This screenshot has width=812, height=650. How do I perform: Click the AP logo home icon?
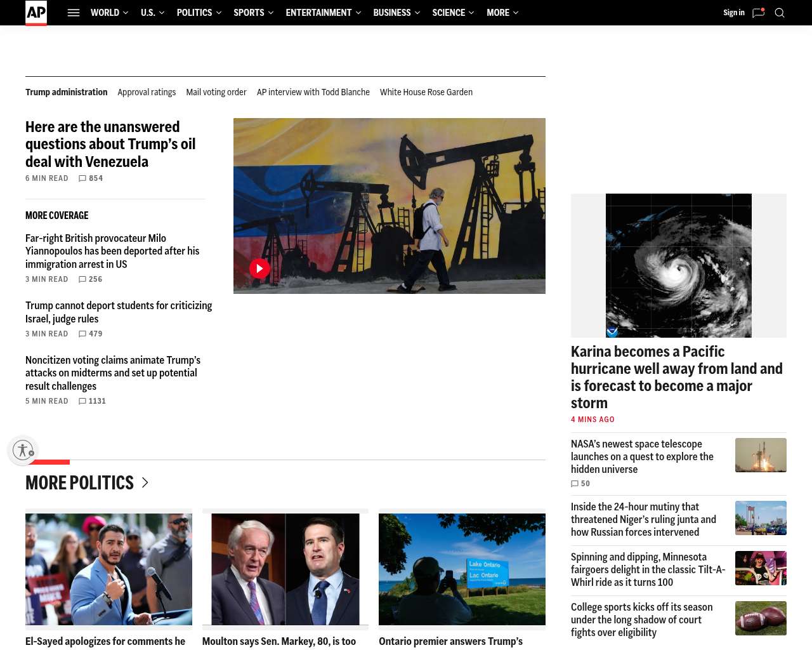tap(36, 13)
